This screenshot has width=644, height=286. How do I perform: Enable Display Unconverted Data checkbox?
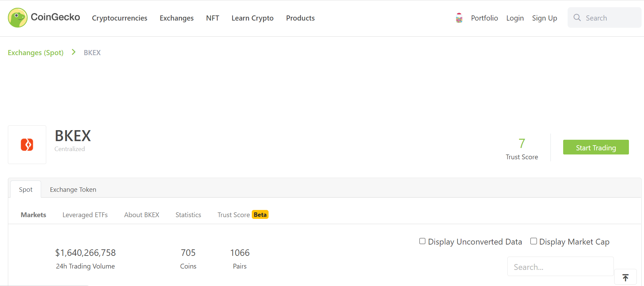(422, 241)
